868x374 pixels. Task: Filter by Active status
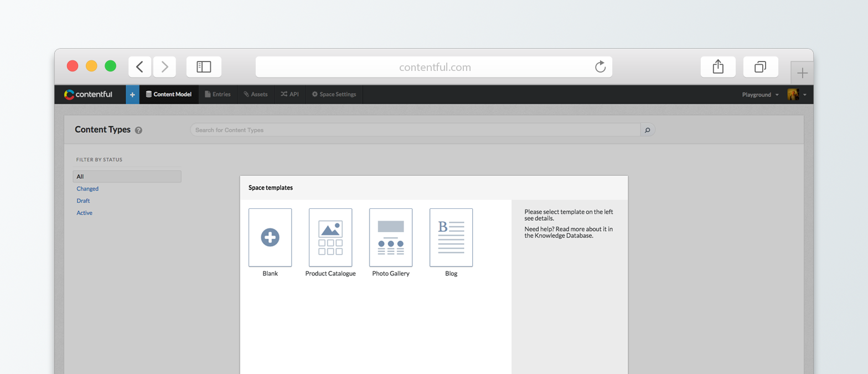coord(84,213)
